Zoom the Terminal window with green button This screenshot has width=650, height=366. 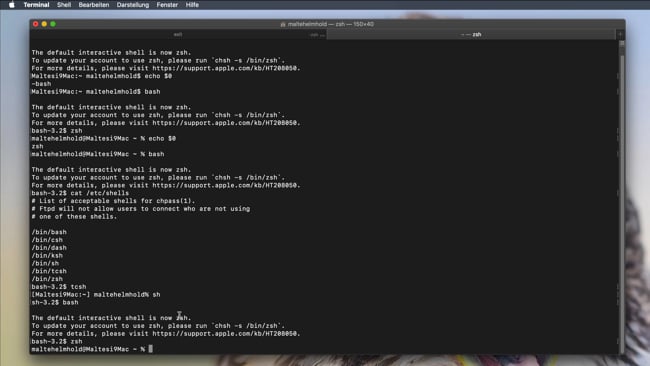click(53, 24)
